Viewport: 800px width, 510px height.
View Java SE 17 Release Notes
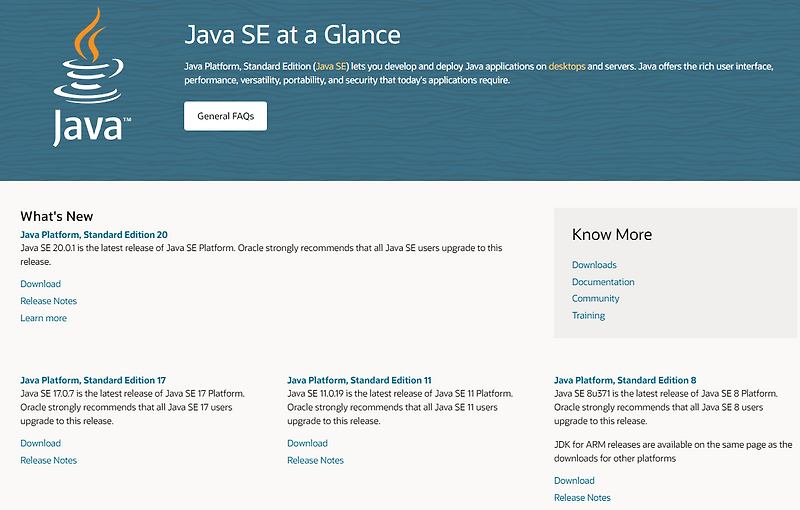48,460
